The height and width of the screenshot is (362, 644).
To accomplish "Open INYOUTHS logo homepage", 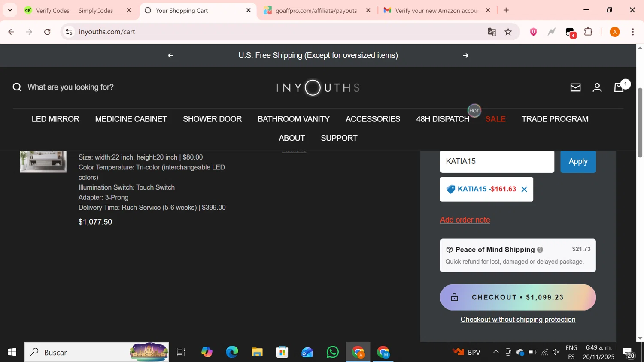I will (x=318, y=87).
